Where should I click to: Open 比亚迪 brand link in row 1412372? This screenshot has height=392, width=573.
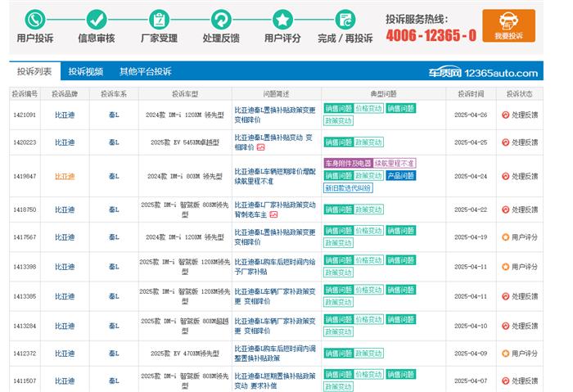[x=65, y=354]
